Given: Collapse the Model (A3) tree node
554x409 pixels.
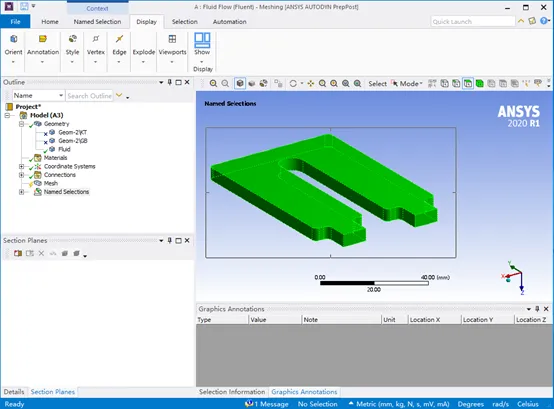Looking at the screenshot, I should pyautogui.click(x=7, y=115).
